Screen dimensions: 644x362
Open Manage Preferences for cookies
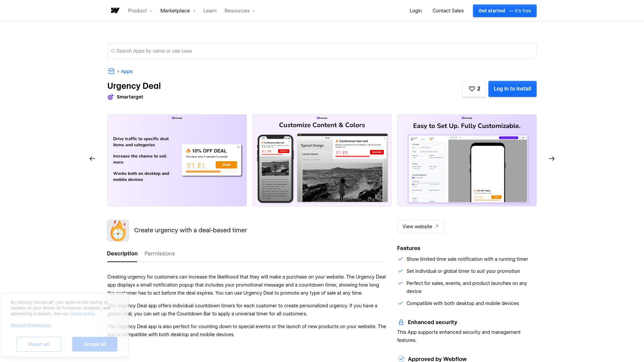coord(31,325)
